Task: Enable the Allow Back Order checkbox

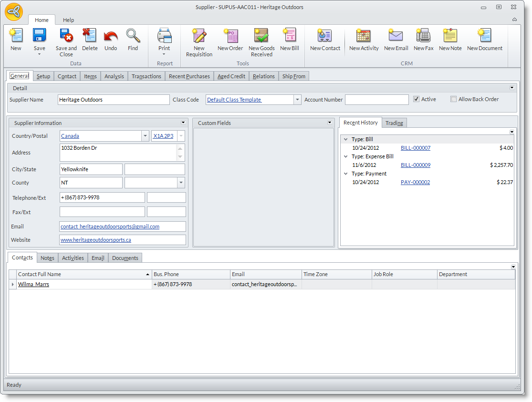Action: point(453,99)
